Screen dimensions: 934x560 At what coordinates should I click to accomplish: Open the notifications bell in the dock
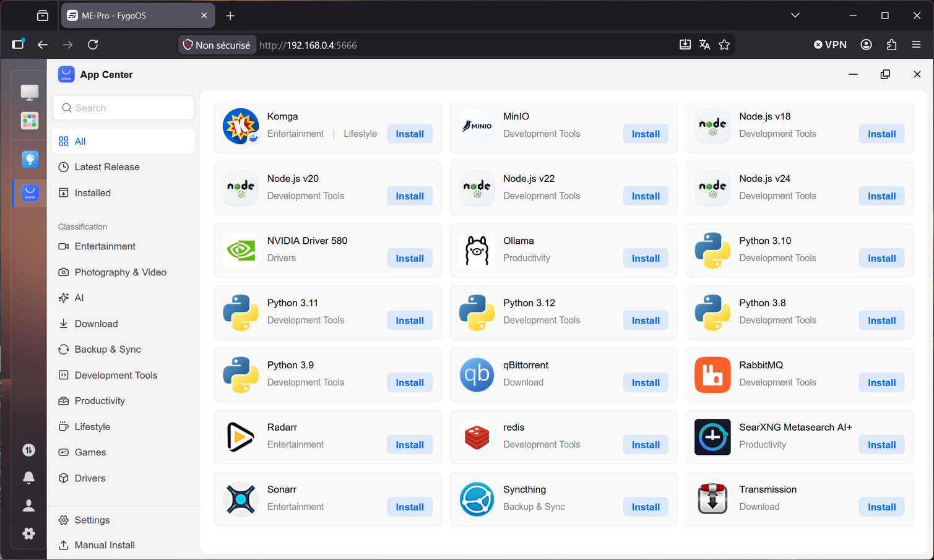click(x=29, y=478)
